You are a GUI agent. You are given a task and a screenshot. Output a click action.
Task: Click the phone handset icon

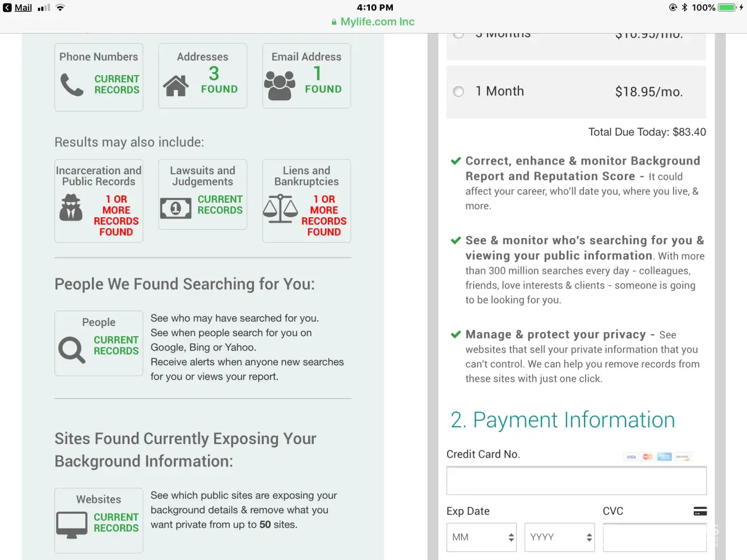[x=72, y=85]
